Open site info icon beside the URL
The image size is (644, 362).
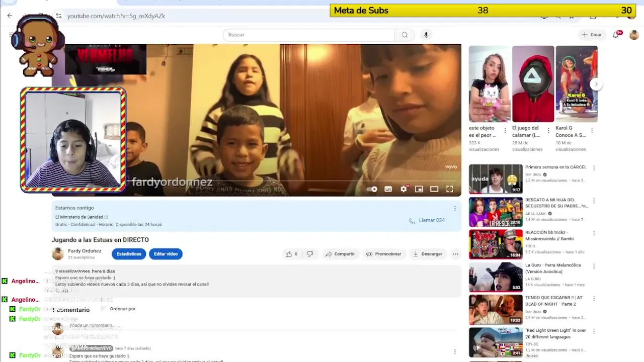[x=59, y=16]
